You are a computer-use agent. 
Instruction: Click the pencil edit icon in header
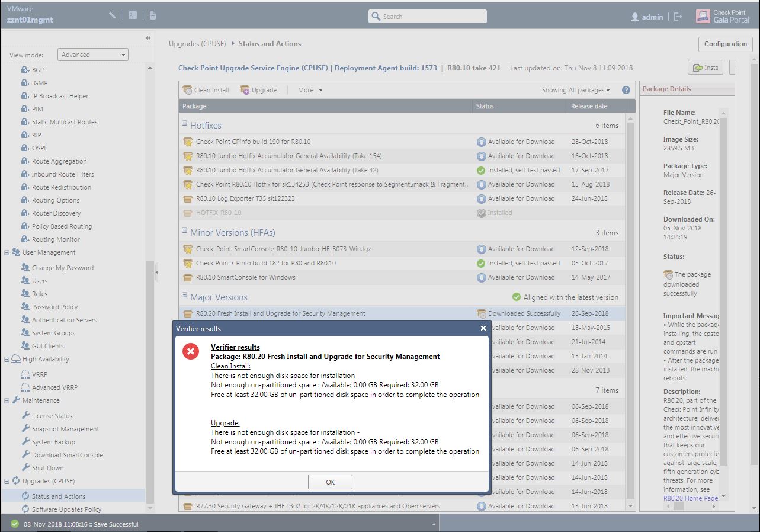pyautogui.click(x=113, y=16)
